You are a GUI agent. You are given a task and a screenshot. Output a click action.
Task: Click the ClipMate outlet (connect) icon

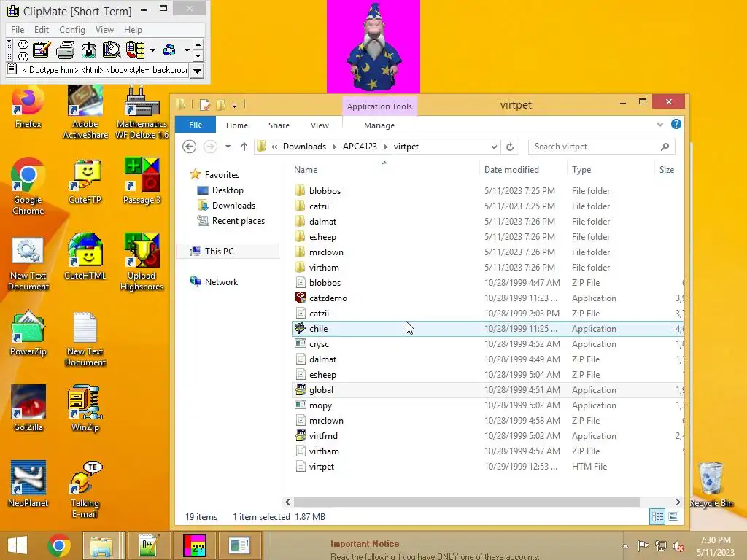[x=23, y=50]
